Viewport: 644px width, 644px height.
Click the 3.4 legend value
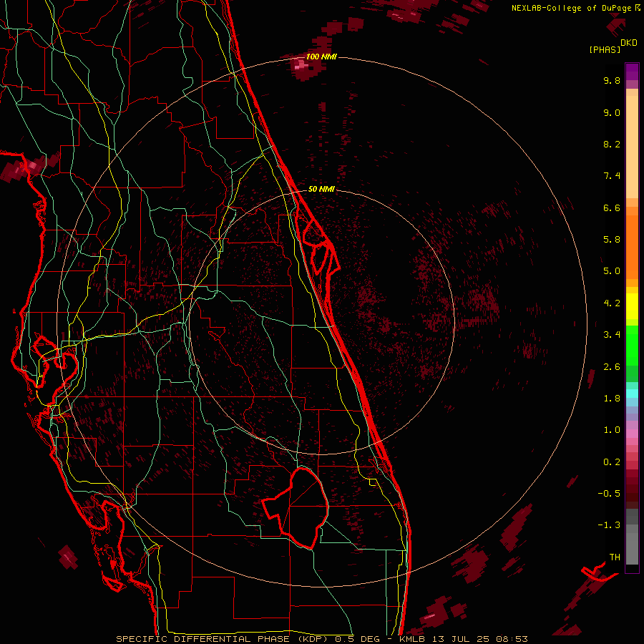612,335
